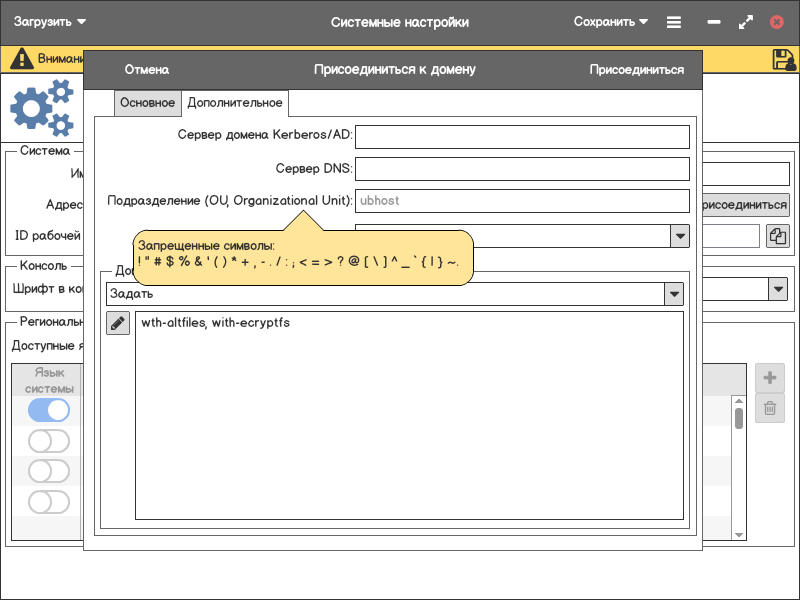Click the copy workstation ID icon
The image size is (800, 600).
(x=777, y=236)
